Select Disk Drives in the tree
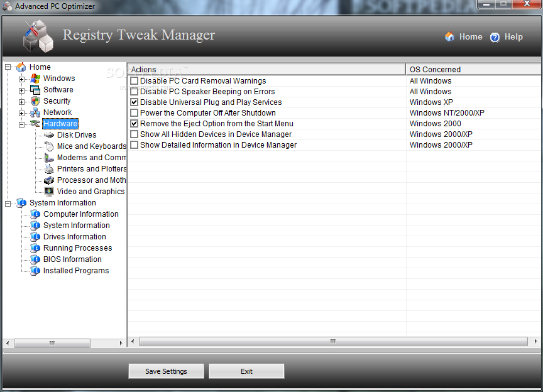Screen dimensions: 543x392 (x=77, y=135)
